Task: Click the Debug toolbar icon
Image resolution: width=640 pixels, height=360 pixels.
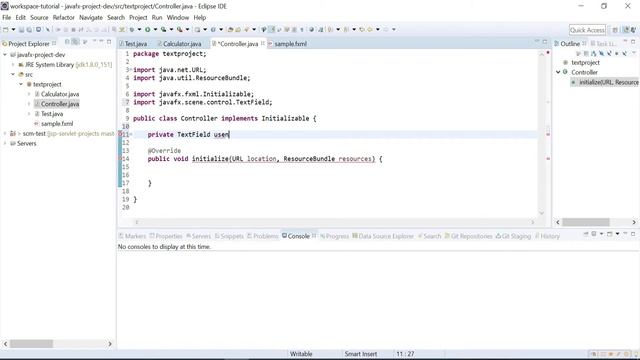Action: 131,29
